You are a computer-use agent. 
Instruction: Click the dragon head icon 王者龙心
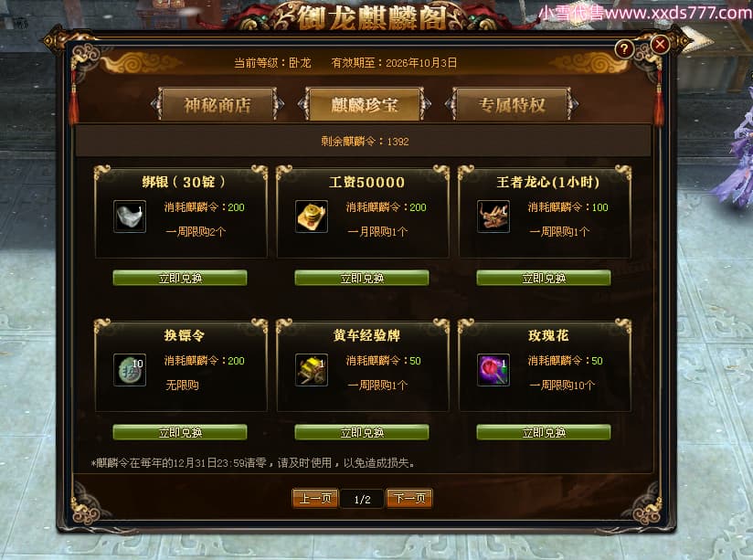point(493,217)
